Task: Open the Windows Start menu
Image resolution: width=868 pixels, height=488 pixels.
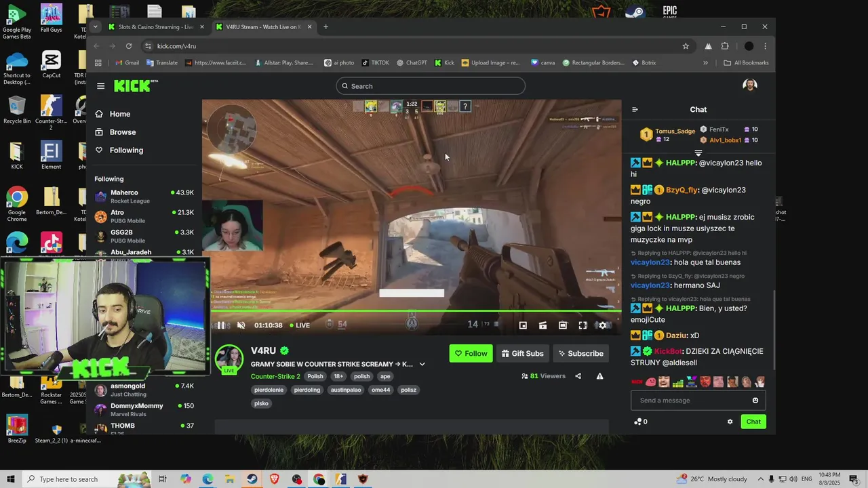Action: (x=11, y=479)
